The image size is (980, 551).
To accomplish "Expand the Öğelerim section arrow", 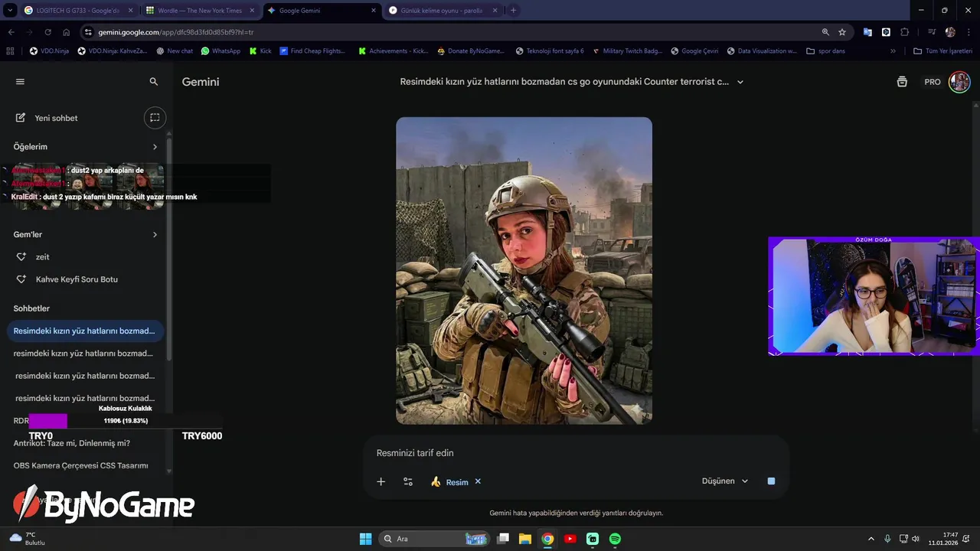I will point(155,147).
